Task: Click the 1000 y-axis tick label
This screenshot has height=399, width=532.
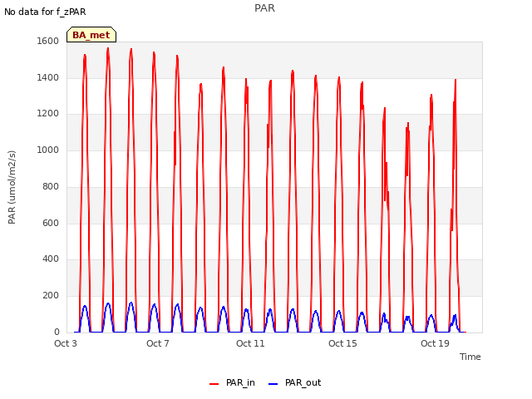Action: pos(48,150)
